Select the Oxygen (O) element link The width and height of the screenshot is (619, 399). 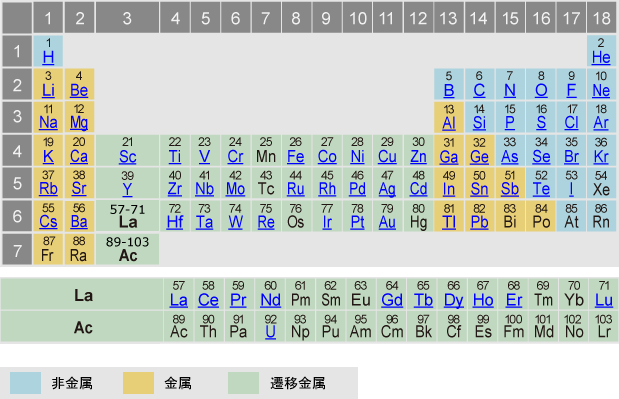pos(541,91)
